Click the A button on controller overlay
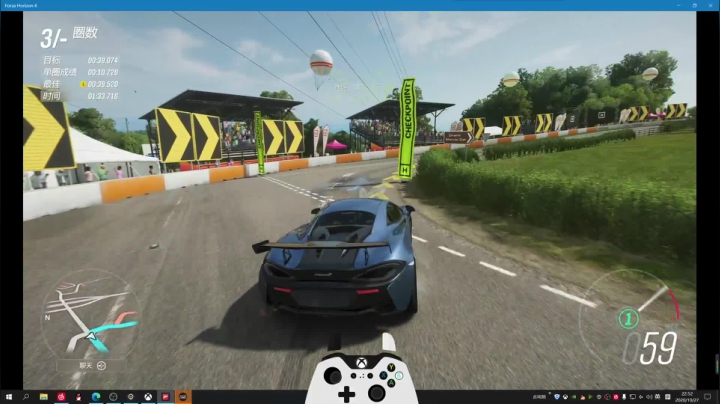 [391, 383]
